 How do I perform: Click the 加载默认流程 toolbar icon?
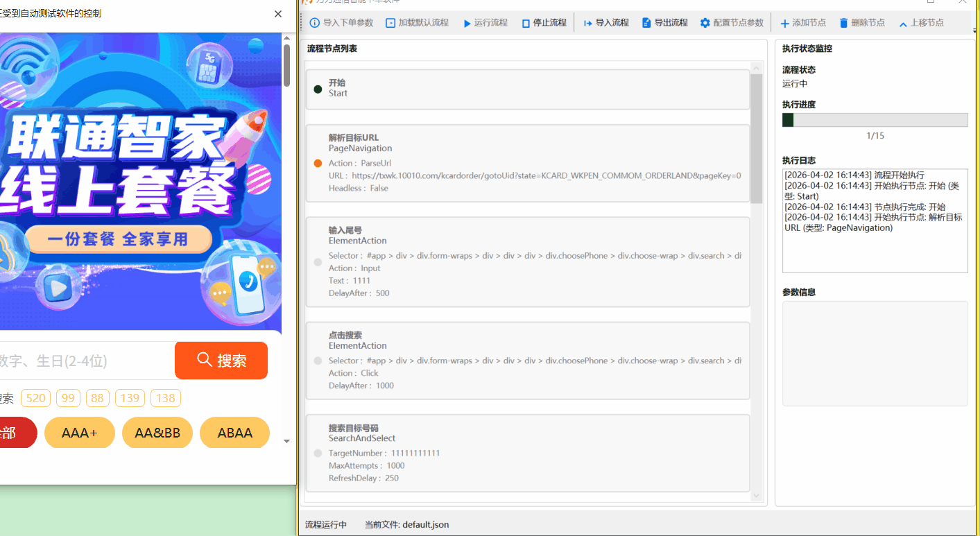point(390,23)
